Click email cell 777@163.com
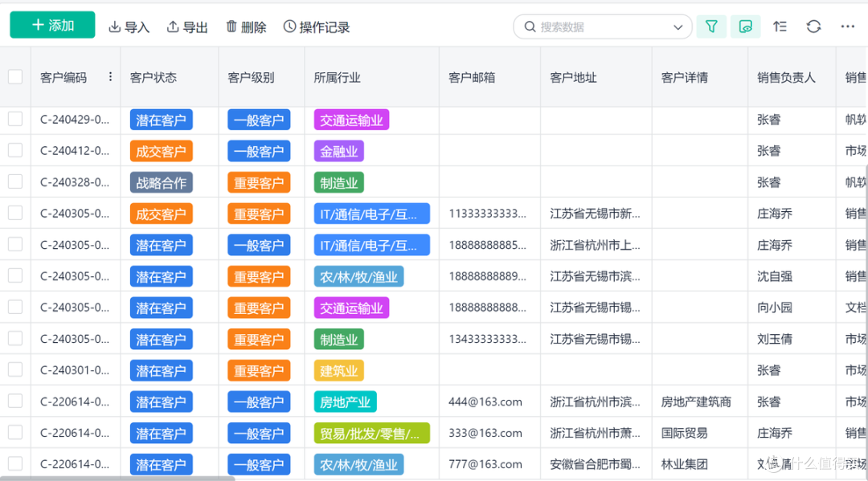Screen dimensions: 868x481 (x=485, y=464)
